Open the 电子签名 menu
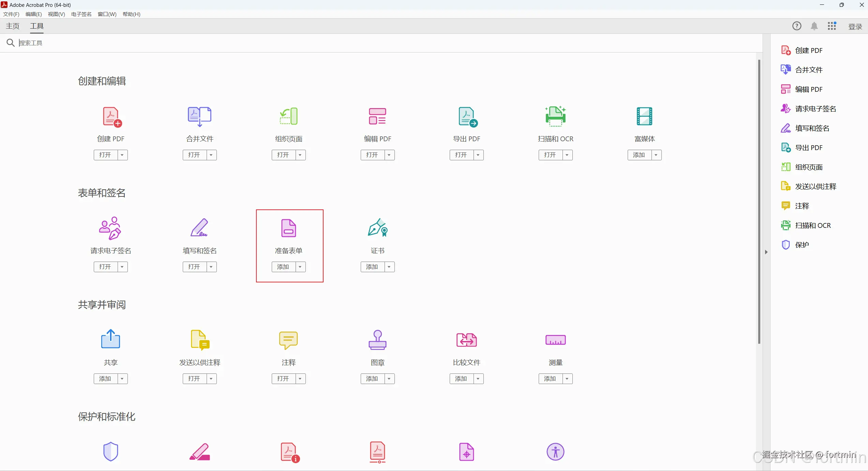Screen dimensions: 868x471 coord(81,14)
